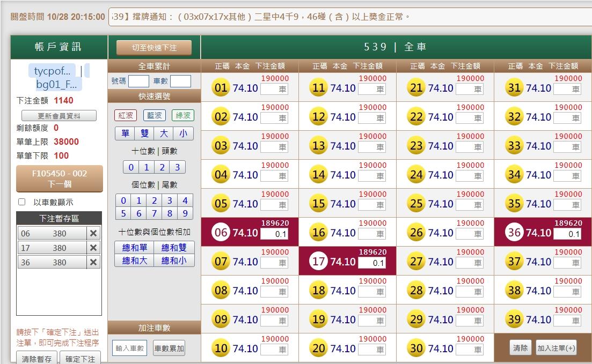Remove entry 36 from the 下注暫存區 list
Viewport: 592px width, 364px height.
click(93, 262)
